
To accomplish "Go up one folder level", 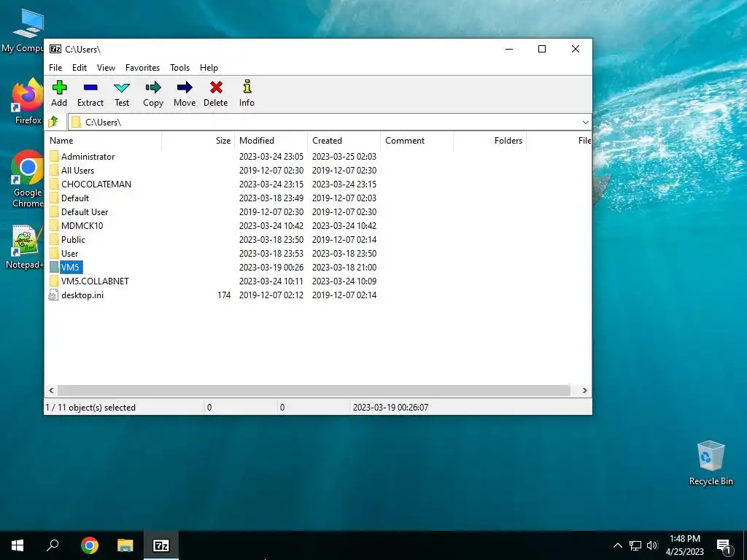I will (53, 122).
